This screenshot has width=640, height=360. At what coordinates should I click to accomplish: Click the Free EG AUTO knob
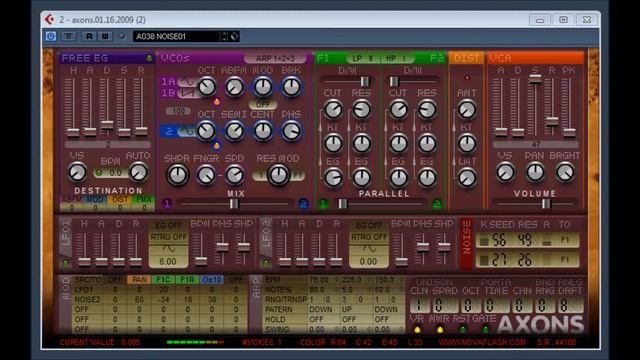[138, 172]
